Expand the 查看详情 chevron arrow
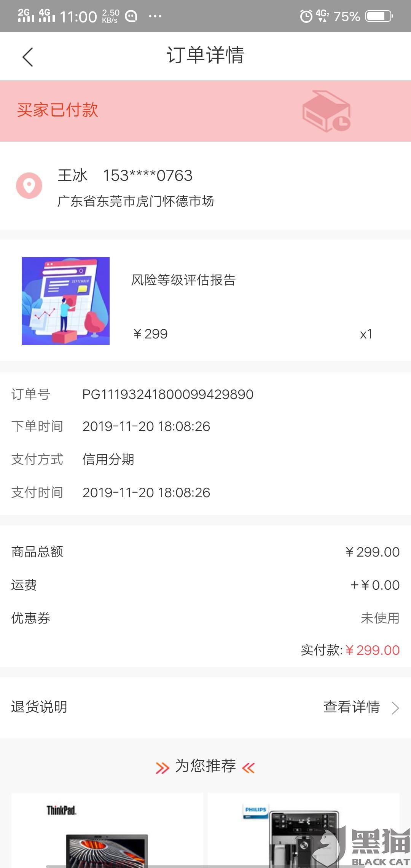This screenshot has height=868, width=411. click(x=395, y=708)
